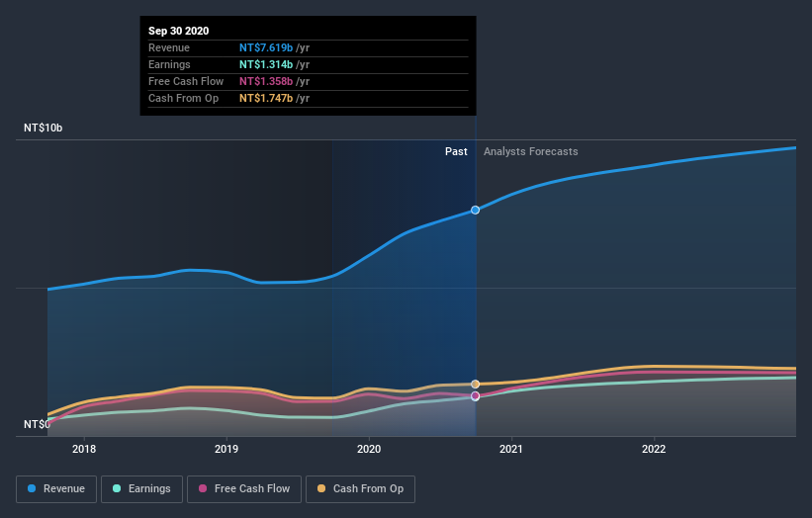Click the NT$7.619b revenue value
The height and width of the screenshot is (518, 812).
266,47
